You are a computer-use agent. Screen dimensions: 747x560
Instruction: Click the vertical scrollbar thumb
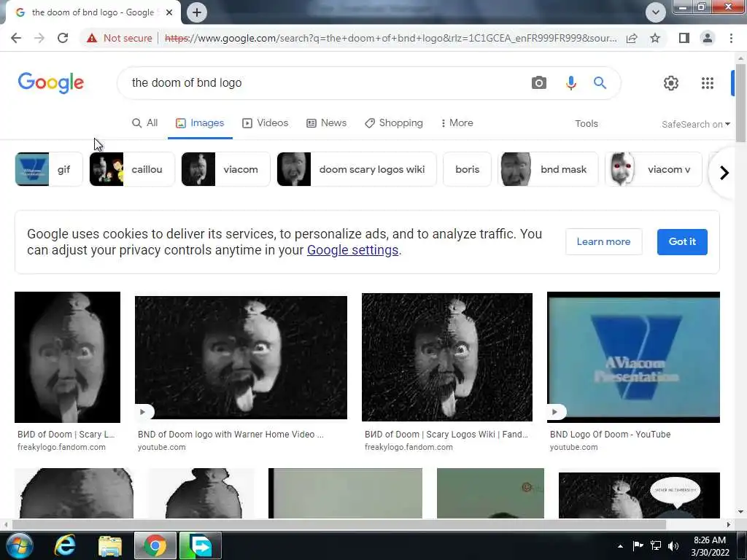click(741, 104)
